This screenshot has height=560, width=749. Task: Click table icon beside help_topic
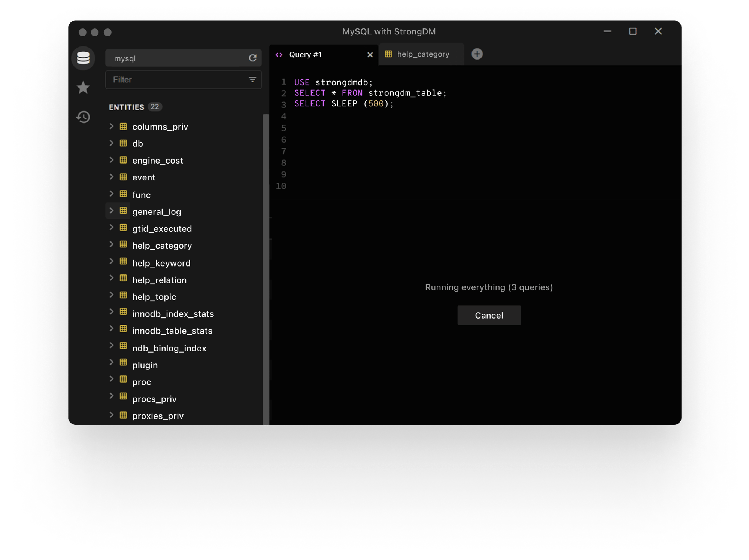point(123,295)
